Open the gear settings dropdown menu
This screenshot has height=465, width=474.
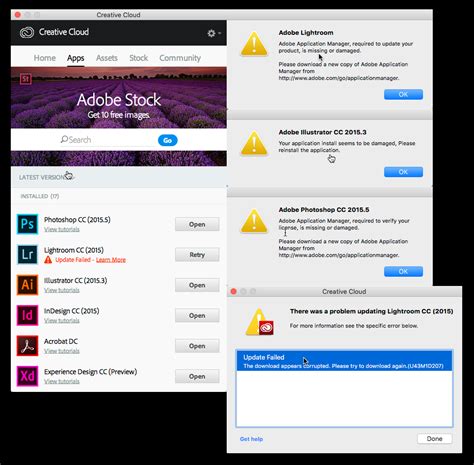[214, 33]
